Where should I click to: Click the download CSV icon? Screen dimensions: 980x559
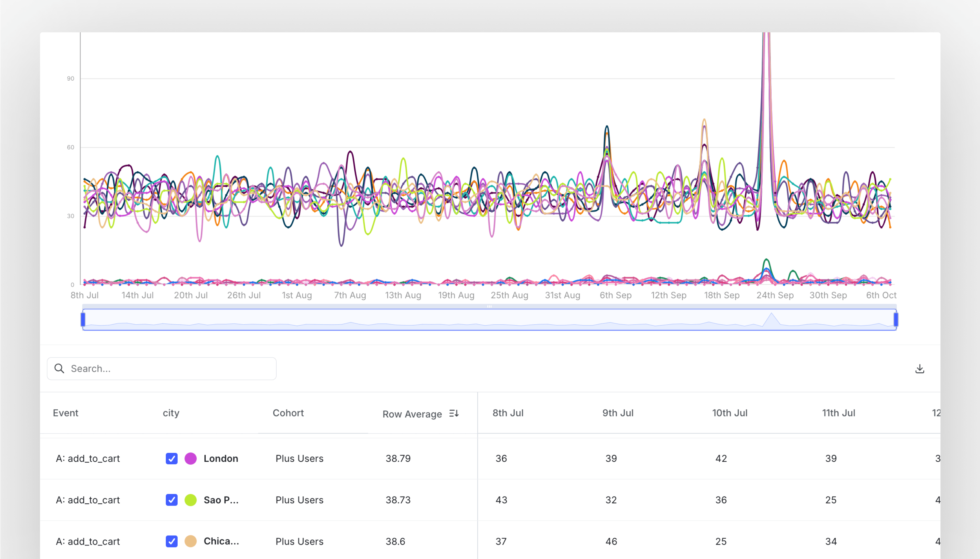tap(919, 369)
